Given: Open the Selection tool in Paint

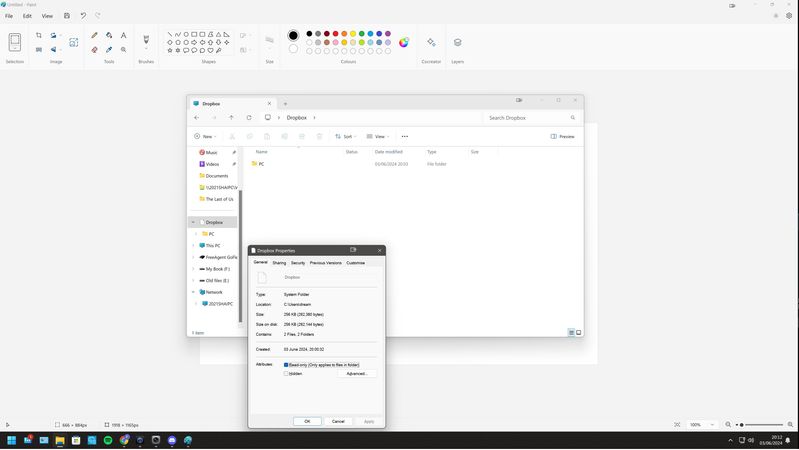Looking at the screenshot, I should click(x=15, y=42).
